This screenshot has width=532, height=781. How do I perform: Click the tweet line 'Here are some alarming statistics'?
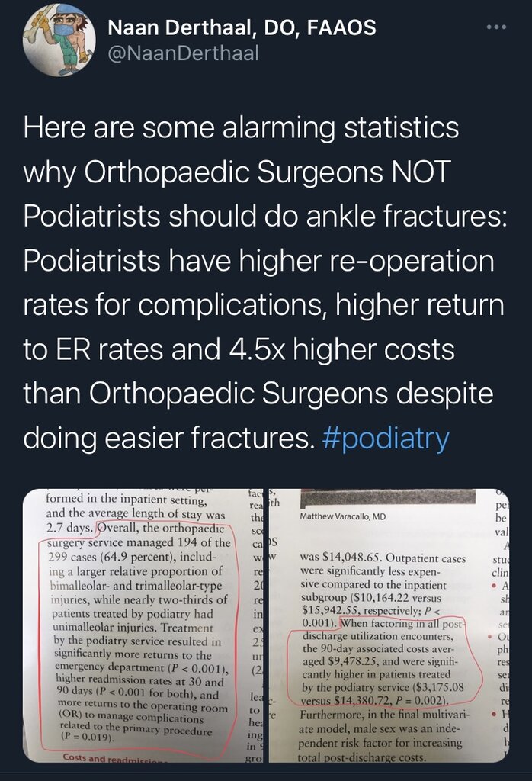[241, 127]
